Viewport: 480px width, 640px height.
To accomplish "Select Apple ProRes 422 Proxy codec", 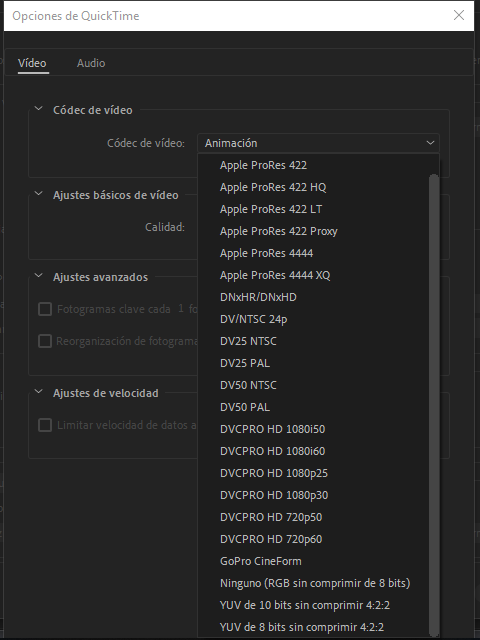I will [x=313, y=231].
